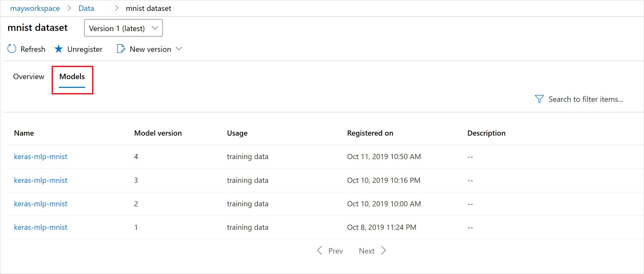The height and width of the screenshot is (274, 644).
Task: Go to mayworkspace breadcrumb link
Action: 35,8
